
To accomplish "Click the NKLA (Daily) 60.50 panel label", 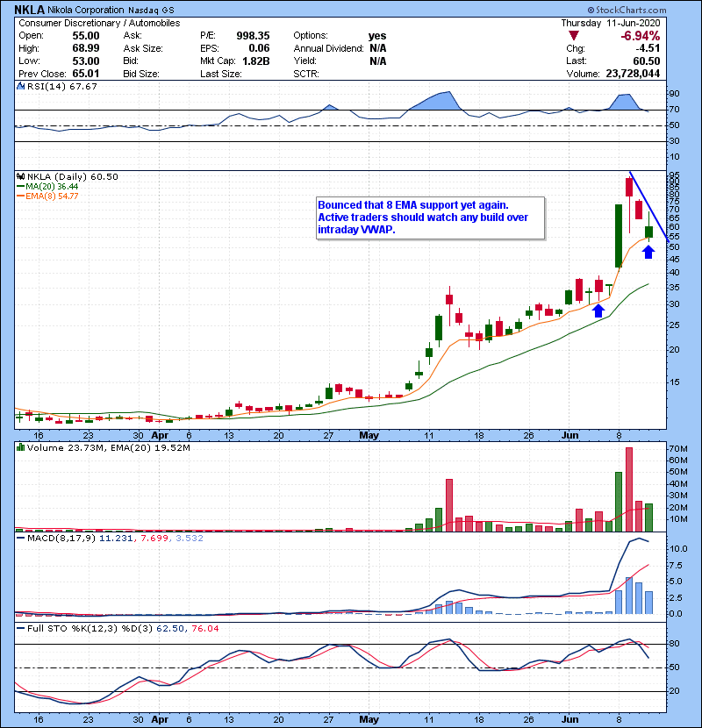I will (x=73, y=177).
